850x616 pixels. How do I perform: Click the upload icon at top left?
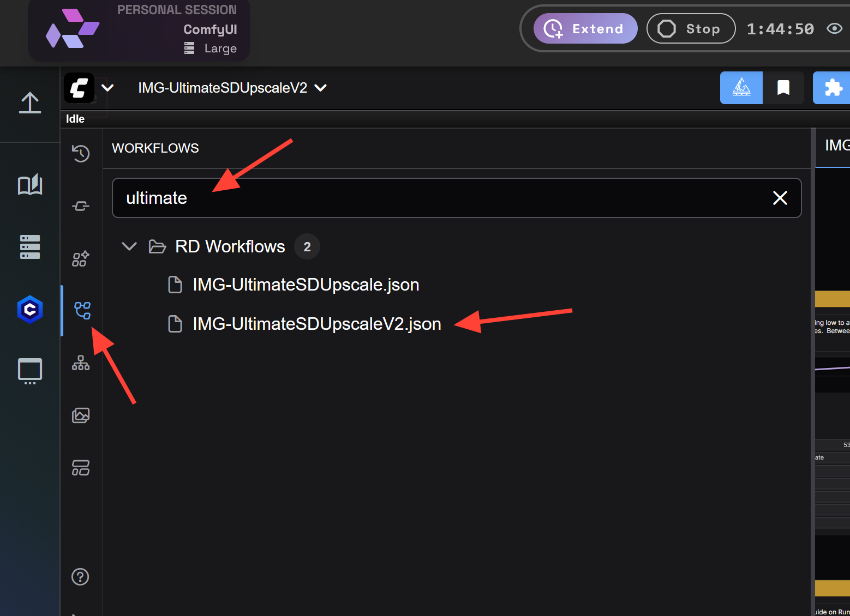29,102
